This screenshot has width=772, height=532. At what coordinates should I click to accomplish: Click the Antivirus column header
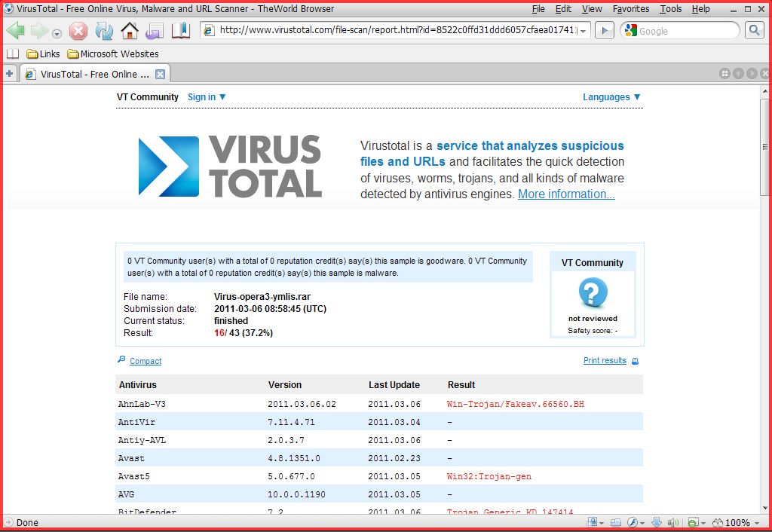[x=138, y=385]
